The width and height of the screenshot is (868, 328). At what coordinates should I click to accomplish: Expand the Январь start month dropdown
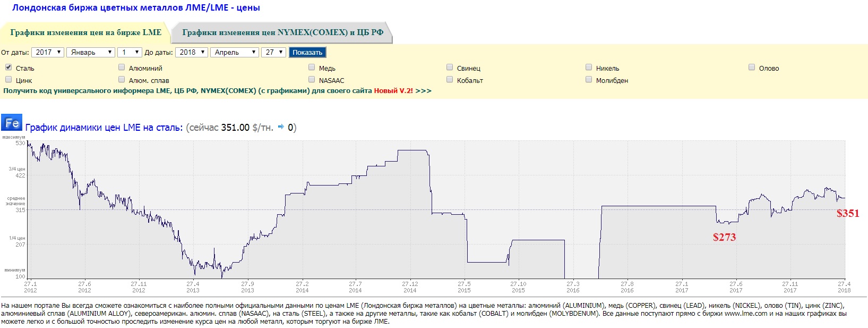(x=91, y=52)
